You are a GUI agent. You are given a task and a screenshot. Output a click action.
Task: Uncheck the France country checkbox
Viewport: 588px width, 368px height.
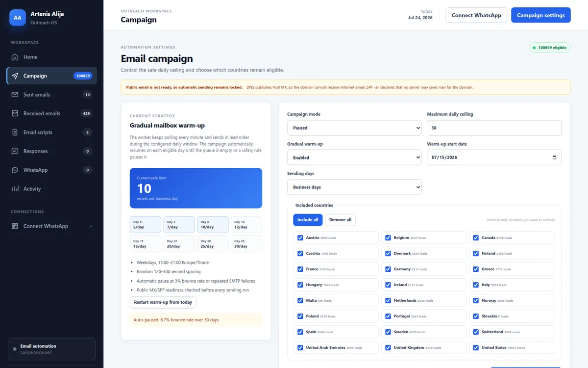point(300,269)
